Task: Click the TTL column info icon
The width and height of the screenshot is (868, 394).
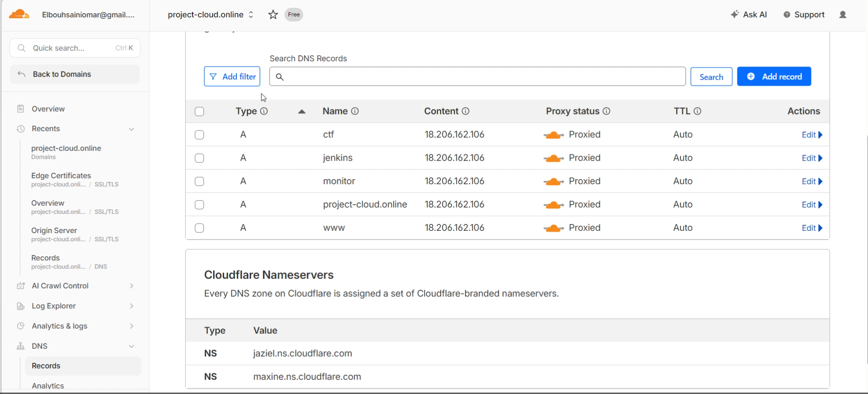Action: click(697, 111)
